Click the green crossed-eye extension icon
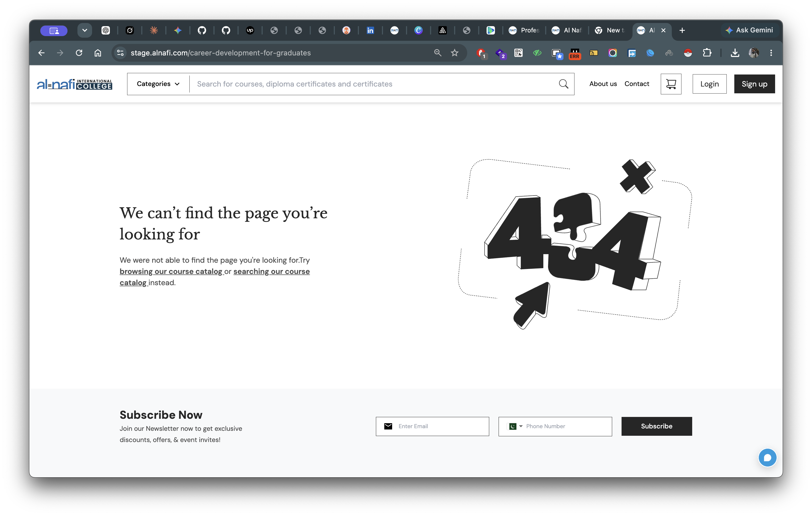Viewport: 812px width, 516px height. pyautogui.click(x=537, y=53)
